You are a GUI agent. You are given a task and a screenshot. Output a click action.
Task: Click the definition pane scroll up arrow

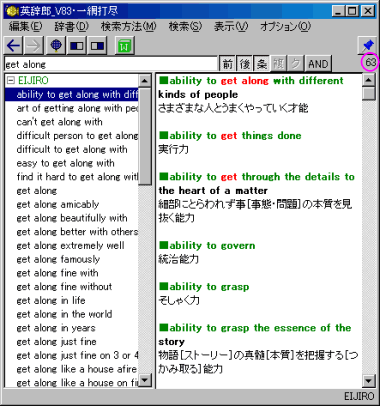coord(368,80)
